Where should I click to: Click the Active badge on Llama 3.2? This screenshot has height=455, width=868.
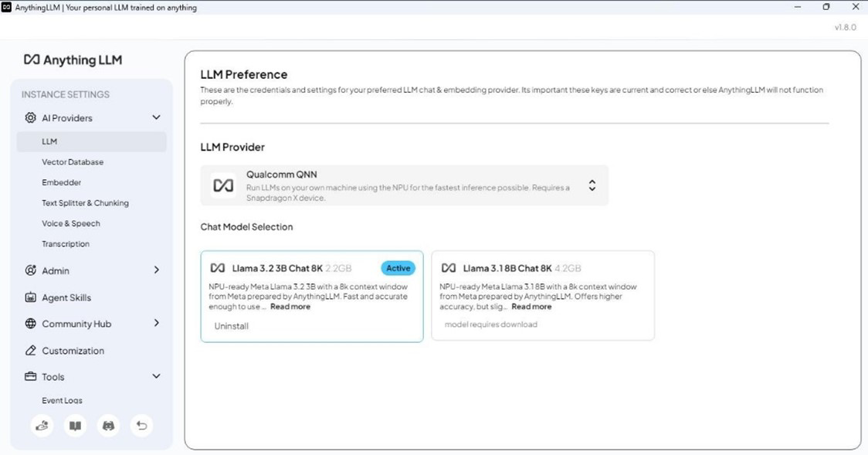point(398,268)
